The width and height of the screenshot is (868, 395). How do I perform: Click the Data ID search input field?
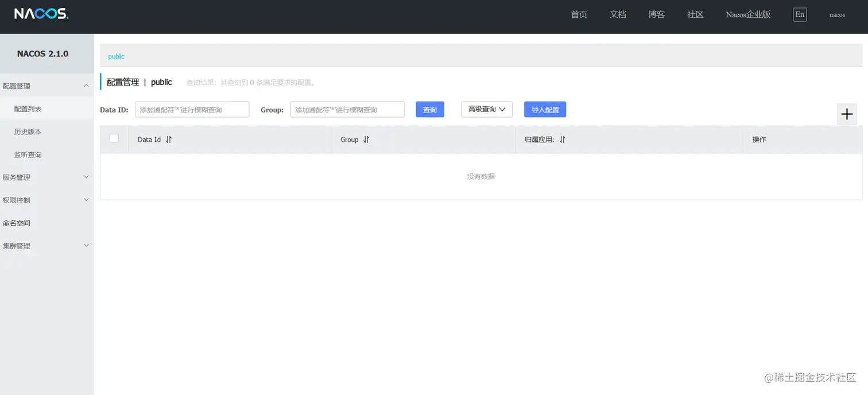(192, 109)
